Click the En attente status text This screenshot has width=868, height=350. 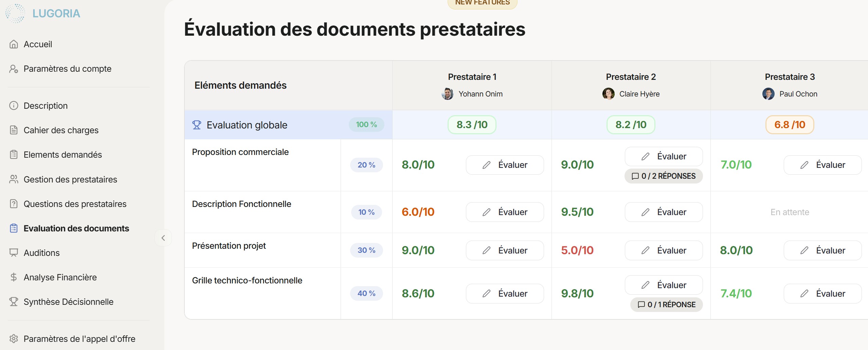pos(790,212)
